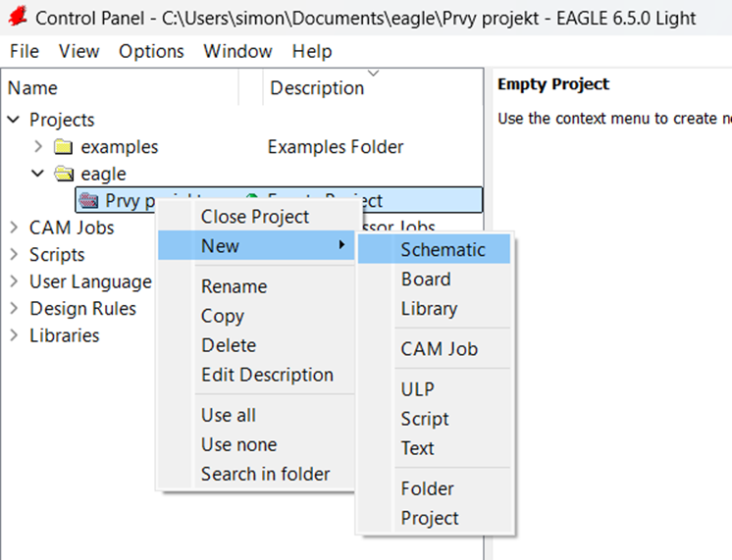732x560 pixels.
Task: Open the Window menu
Action: pyautogui.click(x=237, y=51)
